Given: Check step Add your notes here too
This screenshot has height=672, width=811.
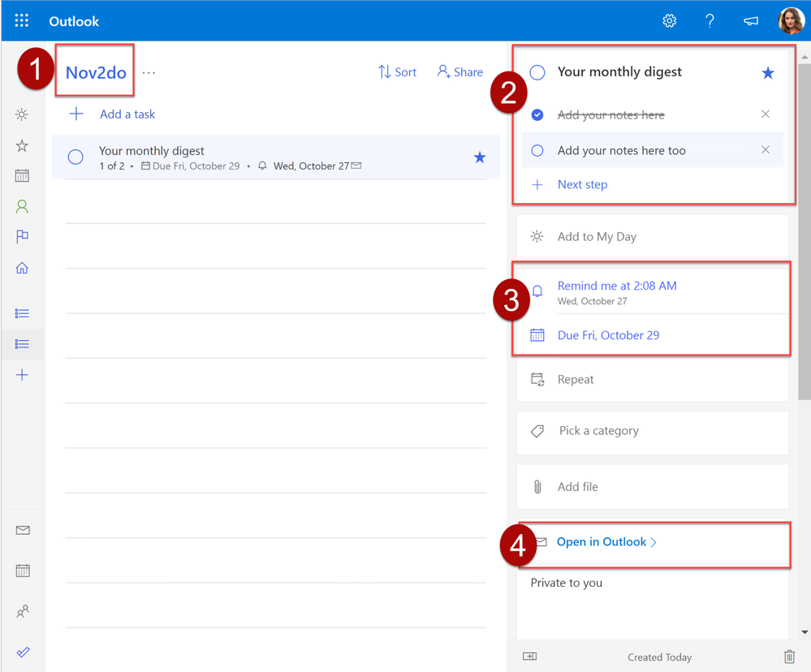Looking at the screenshot, I should point(537,150).
